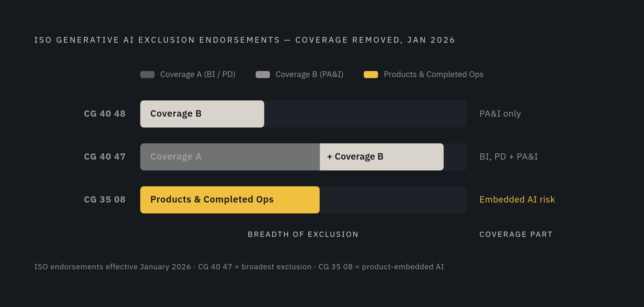Click the yellow Products & Completed Ops bar

(x=230, y=200)
